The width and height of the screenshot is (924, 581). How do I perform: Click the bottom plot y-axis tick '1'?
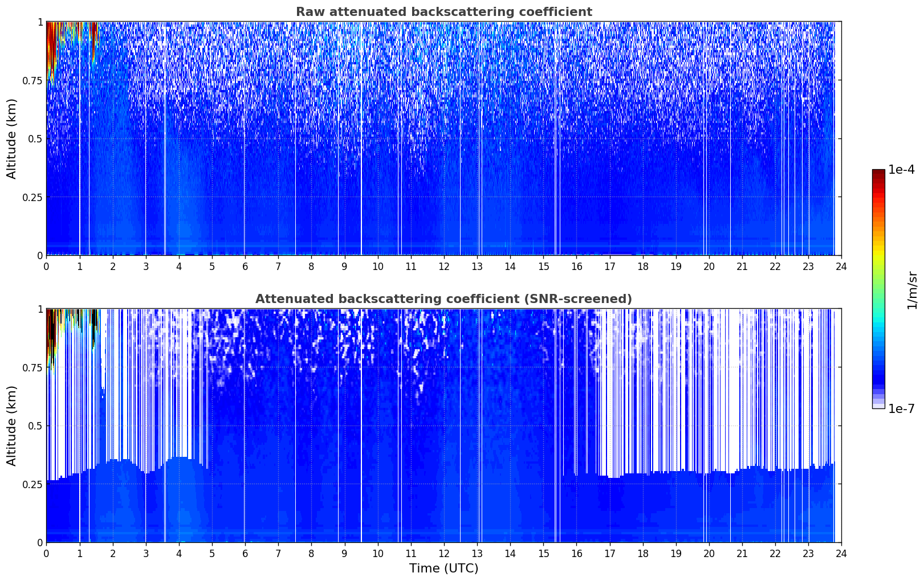40,309
